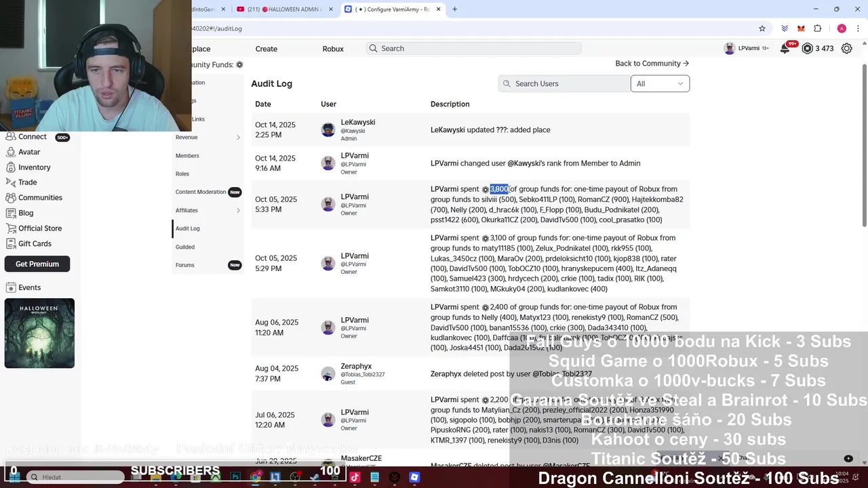Focus the Roblox Search box

(x=474, y=49)
